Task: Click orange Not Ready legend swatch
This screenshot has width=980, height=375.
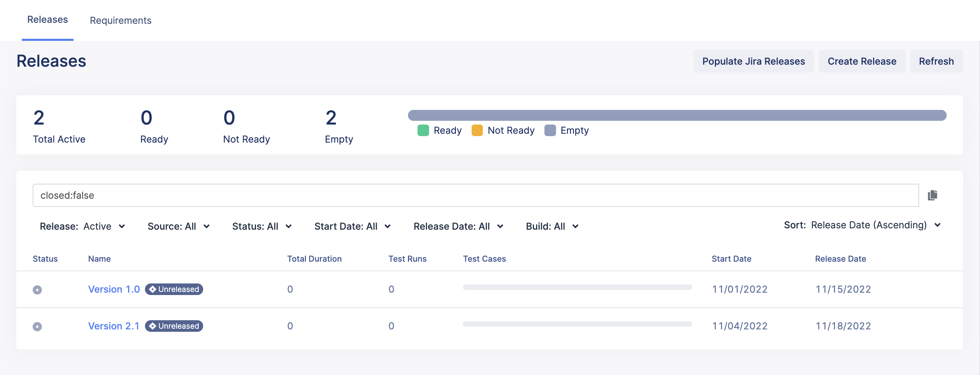Action: [477, 130]
